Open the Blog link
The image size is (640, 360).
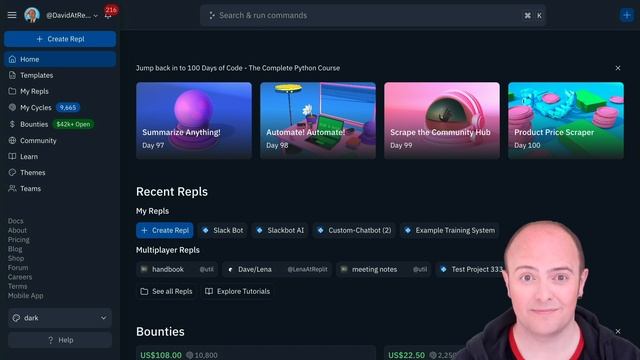pos(15,249)
